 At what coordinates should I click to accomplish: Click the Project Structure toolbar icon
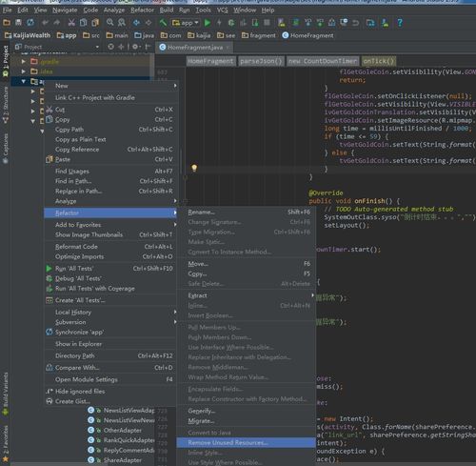(370, 23)
